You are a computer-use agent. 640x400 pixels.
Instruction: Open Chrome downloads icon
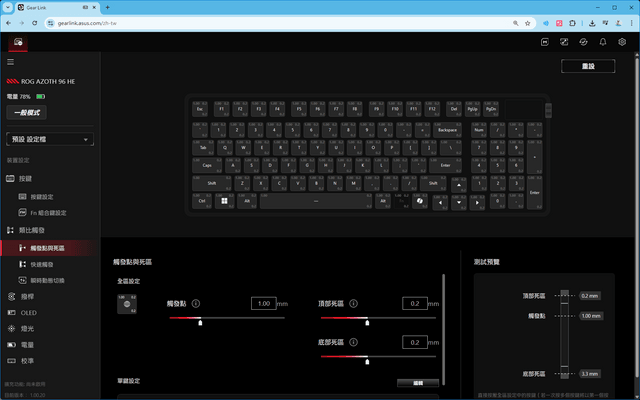click(x=592, y=23)
